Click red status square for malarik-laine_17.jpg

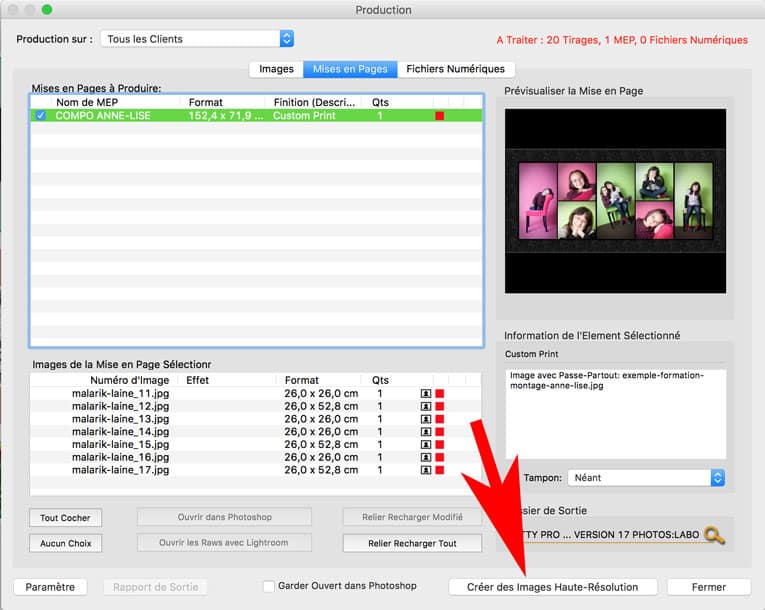[440, 469]
